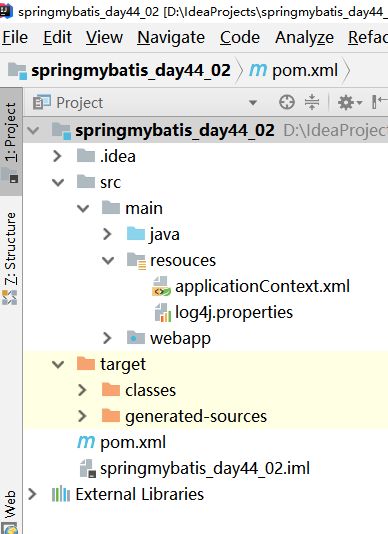Select the resouces folder label
This screenshot has height=534, width=388.
coord(183,261)
